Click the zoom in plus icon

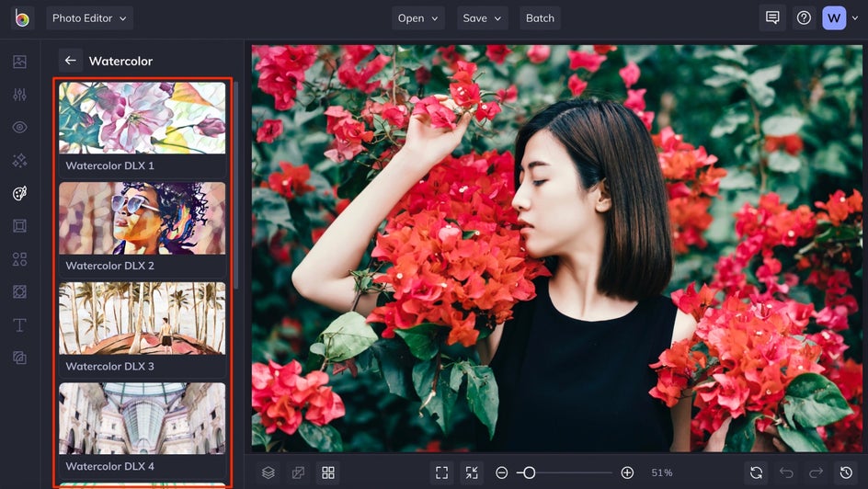click(x=627, y=472)
